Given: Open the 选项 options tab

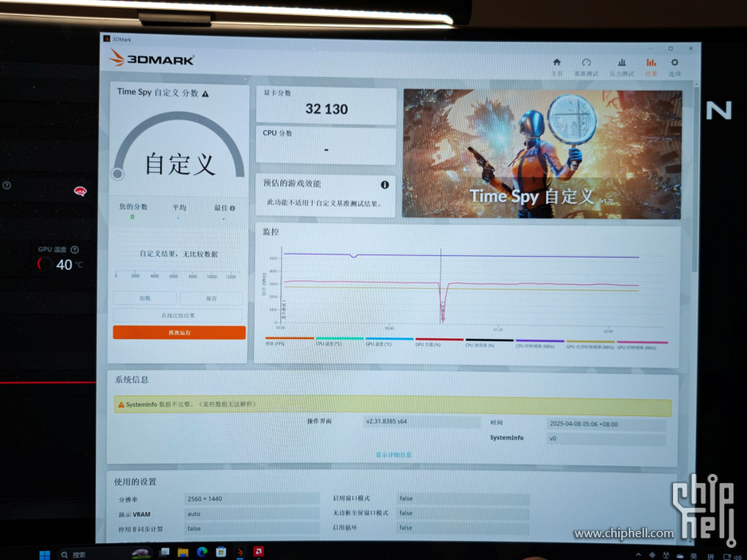Looking at the screenshot, I should (675, 67).
